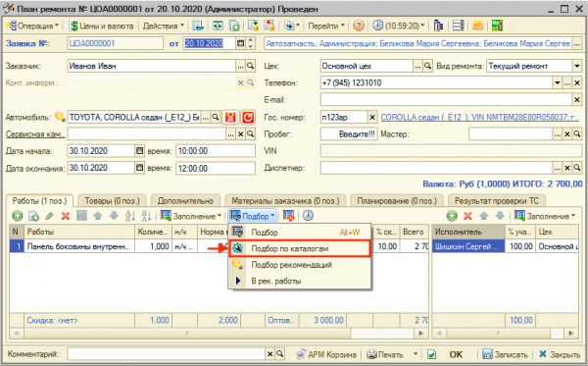Click the structure tree icon in top toolbar
Screen dimensions: 588x366
point(438,26)
